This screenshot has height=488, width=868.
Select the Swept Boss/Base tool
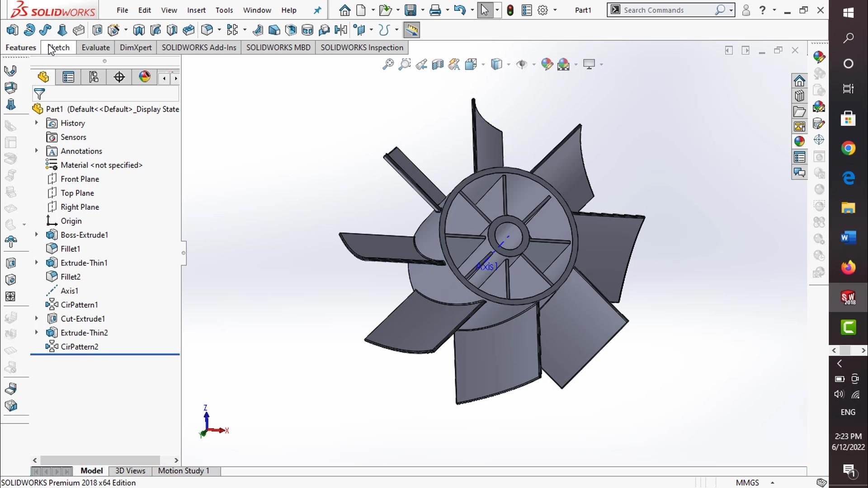click(x=45, y=30)
